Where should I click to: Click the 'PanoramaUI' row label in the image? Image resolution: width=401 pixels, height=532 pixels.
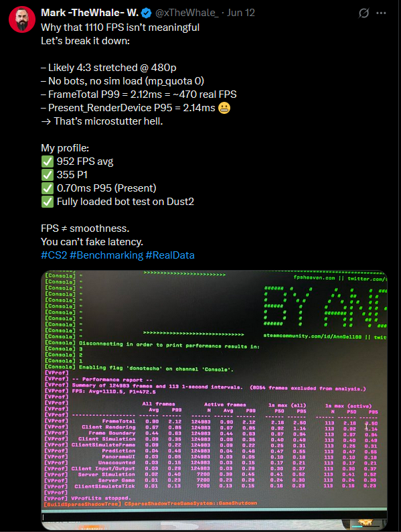[118, 457]
